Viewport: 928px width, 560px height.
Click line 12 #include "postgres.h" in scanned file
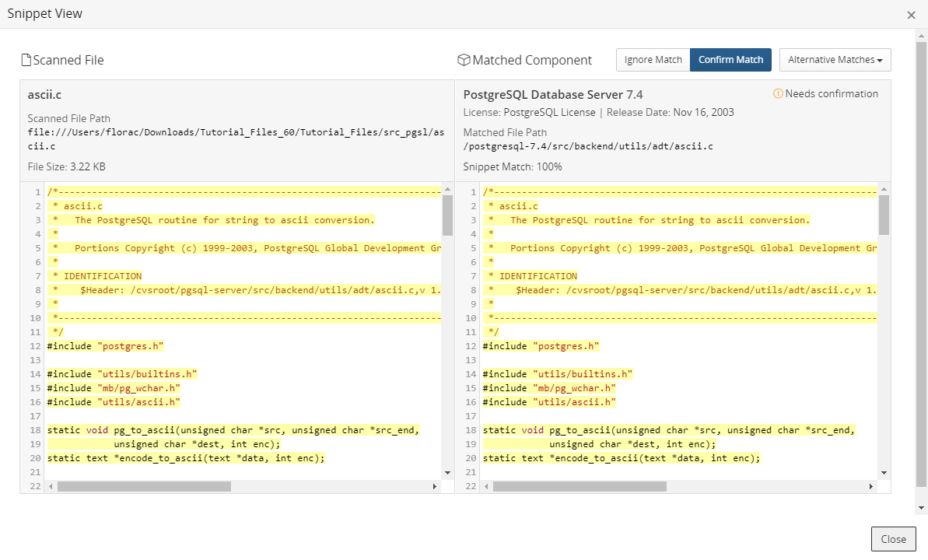tap(106, 346)
